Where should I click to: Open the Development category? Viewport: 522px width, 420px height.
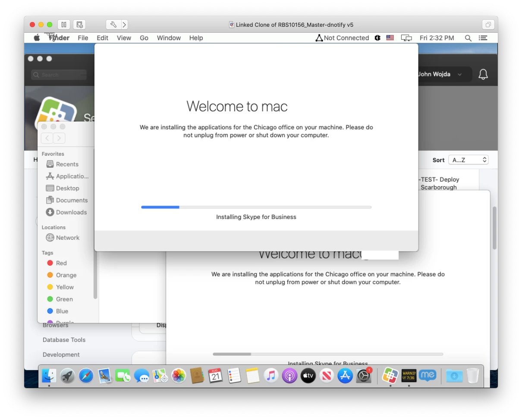coord(61,354)
